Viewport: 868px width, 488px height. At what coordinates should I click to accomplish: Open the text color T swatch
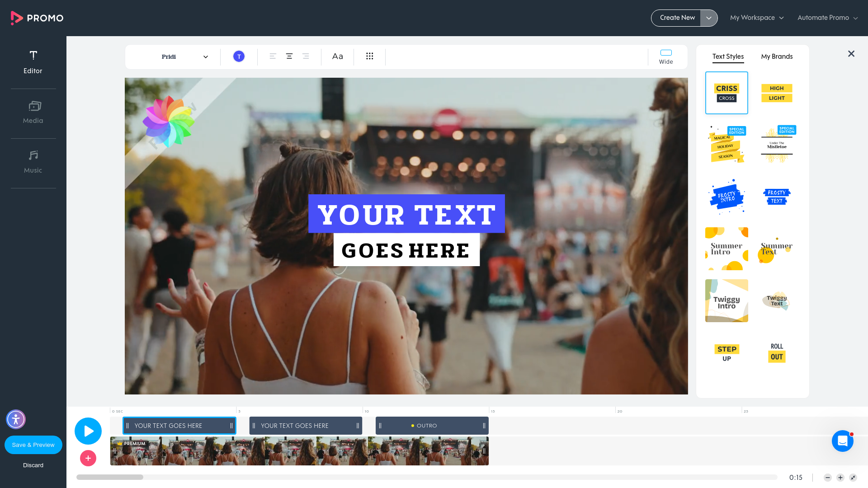[239, 56]
